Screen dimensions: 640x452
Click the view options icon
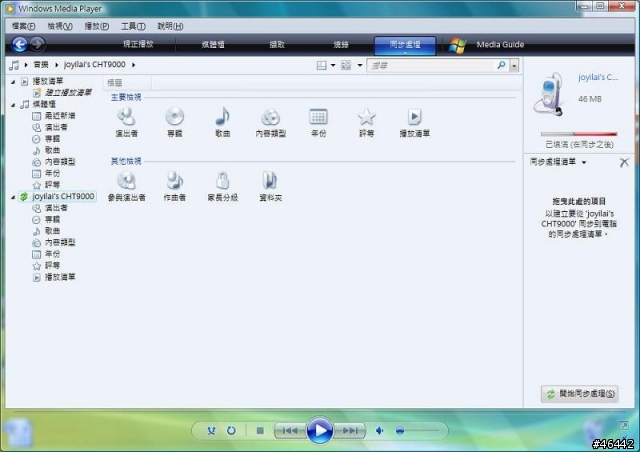click(x=346, y=65)
